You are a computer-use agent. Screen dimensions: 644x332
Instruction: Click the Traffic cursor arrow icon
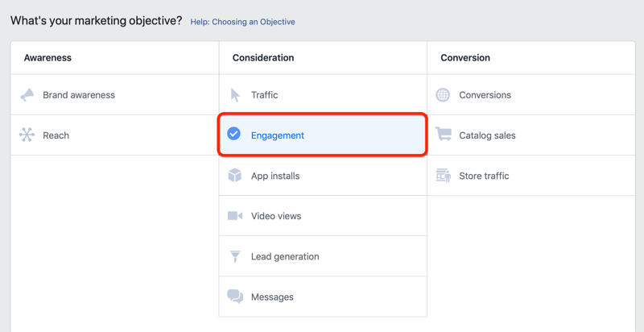click(x=235, y=95)
